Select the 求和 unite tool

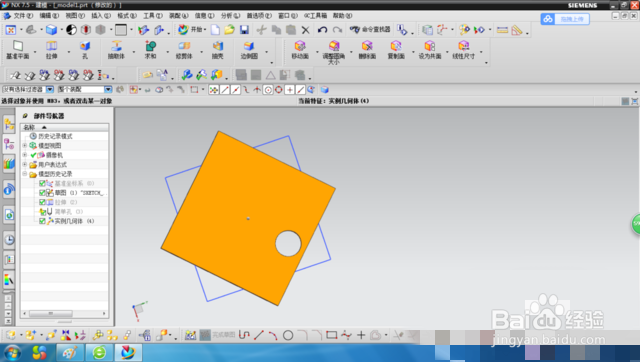(150, 50)
